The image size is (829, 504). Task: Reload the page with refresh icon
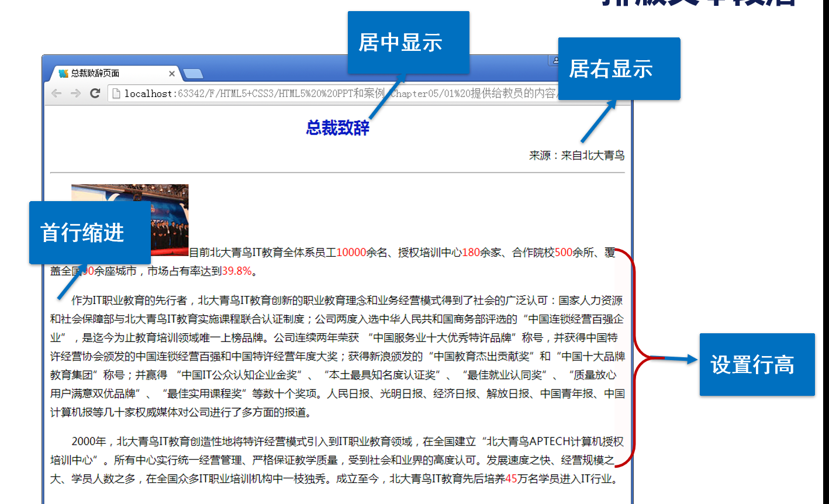click(x=95, y=93)
